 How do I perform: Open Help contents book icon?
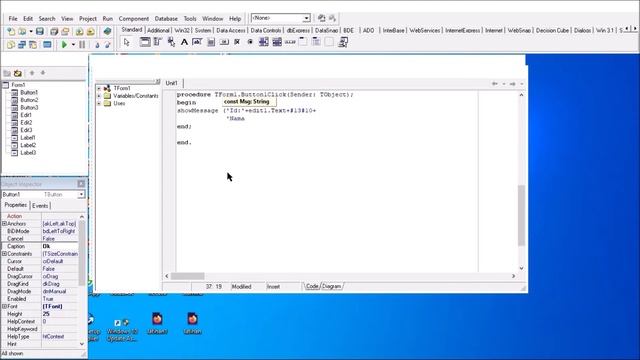[x=107, y=31]
